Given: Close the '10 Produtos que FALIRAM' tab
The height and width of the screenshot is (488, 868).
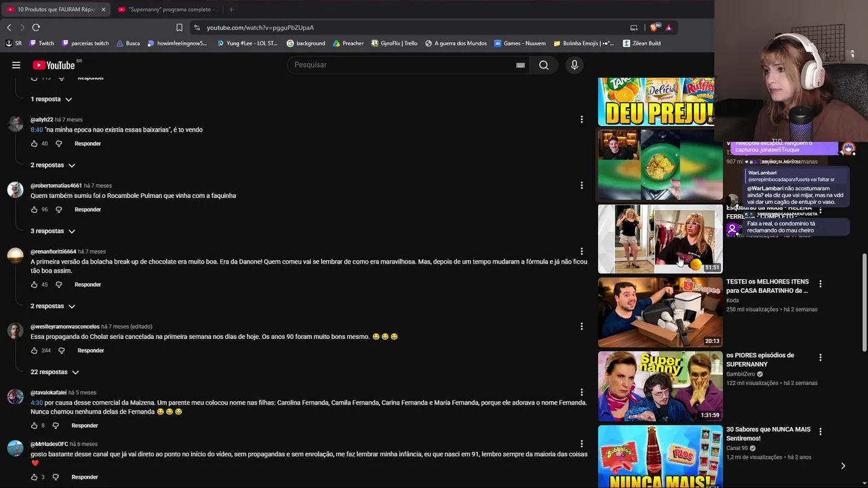Looking at the screenshot, I should coord(103,9).
